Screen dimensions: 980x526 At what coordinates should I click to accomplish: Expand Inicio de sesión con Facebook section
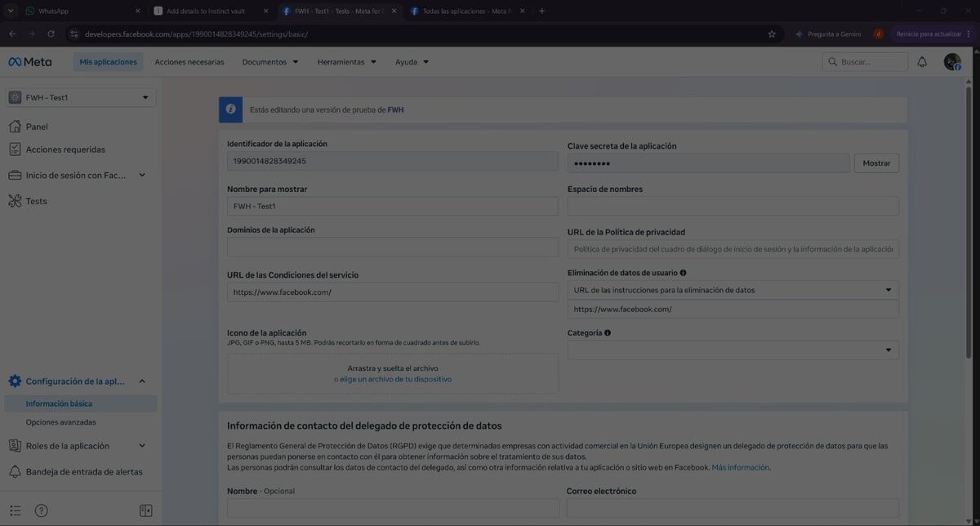click(x=142, y=175)
